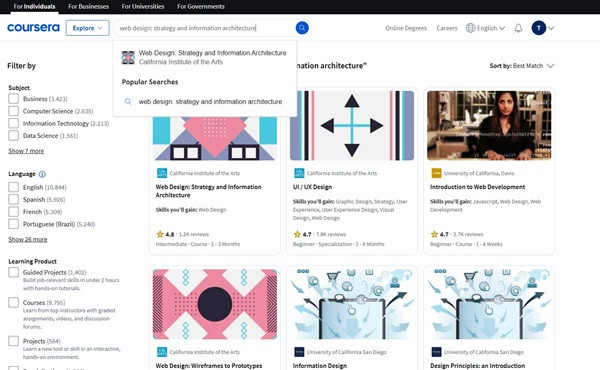Check the Guided Projects filter

[13, 272]
